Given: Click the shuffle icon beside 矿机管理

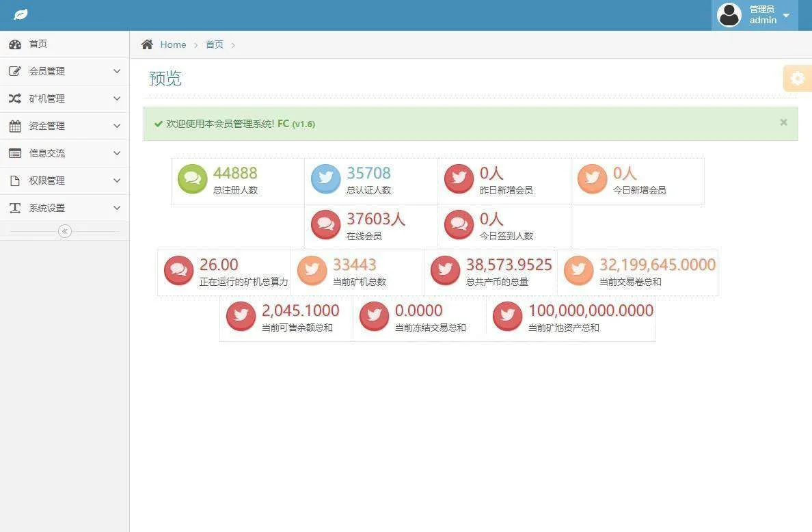Looking at the screenshot, I should click(x=16, y=98).
